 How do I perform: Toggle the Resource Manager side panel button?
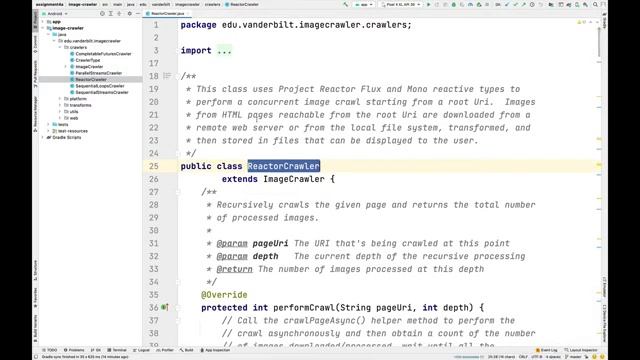click(36, 114)
